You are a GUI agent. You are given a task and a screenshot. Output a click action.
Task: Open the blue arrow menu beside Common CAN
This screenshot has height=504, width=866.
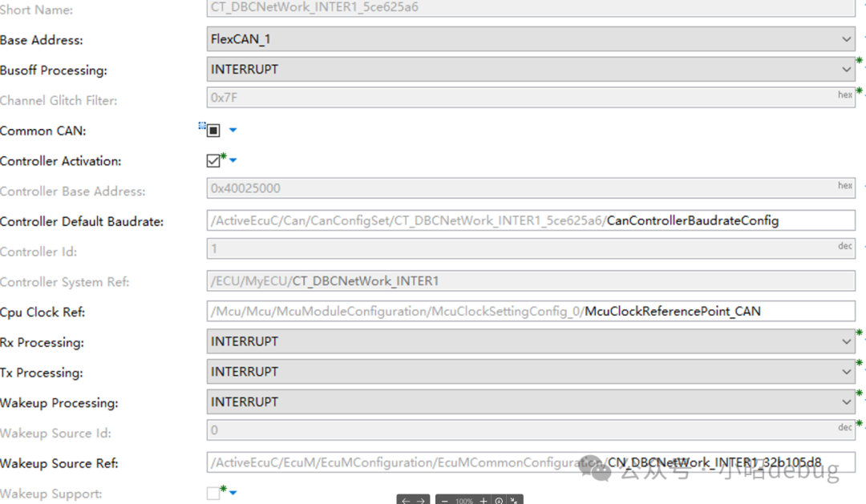tap(233, 131)
